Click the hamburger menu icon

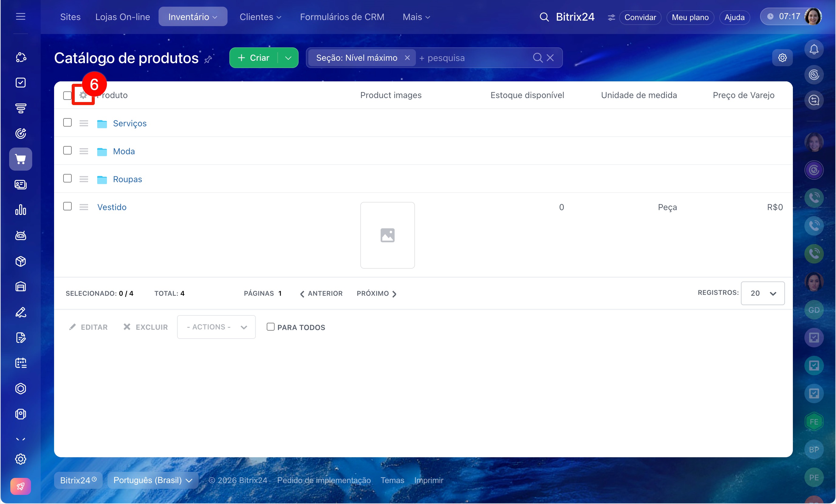coord(21,17)
